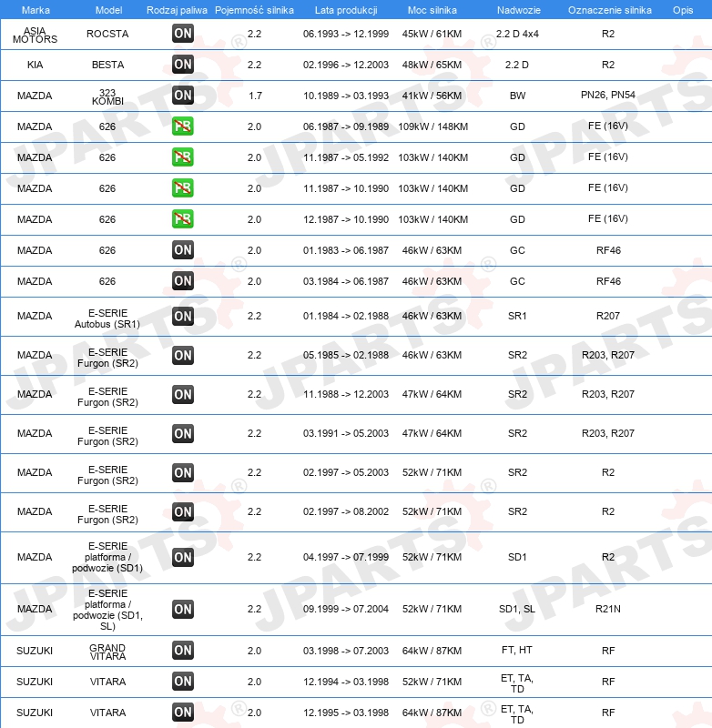Click ON icon in E-SERIE Autobus (SR1) row

pos(182,316)
